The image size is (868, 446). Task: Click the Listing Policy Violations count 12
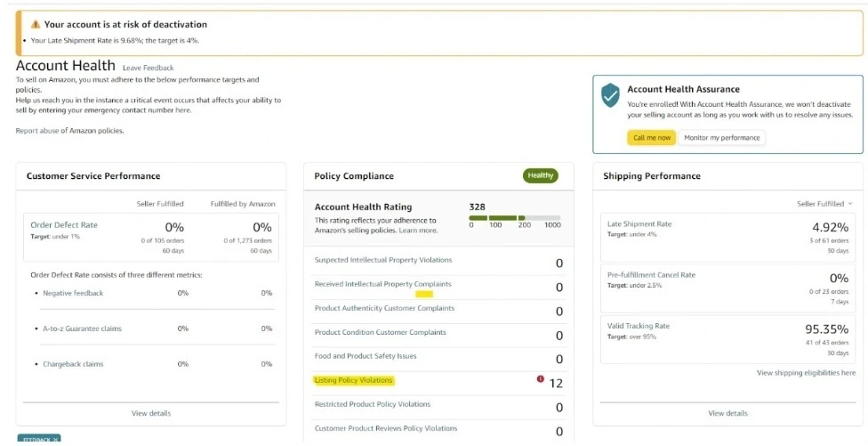click(x=556, y=384)
